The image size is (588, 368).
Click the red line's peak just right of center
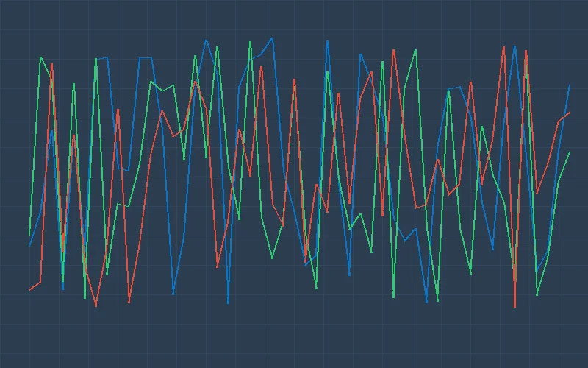(338, 93)
